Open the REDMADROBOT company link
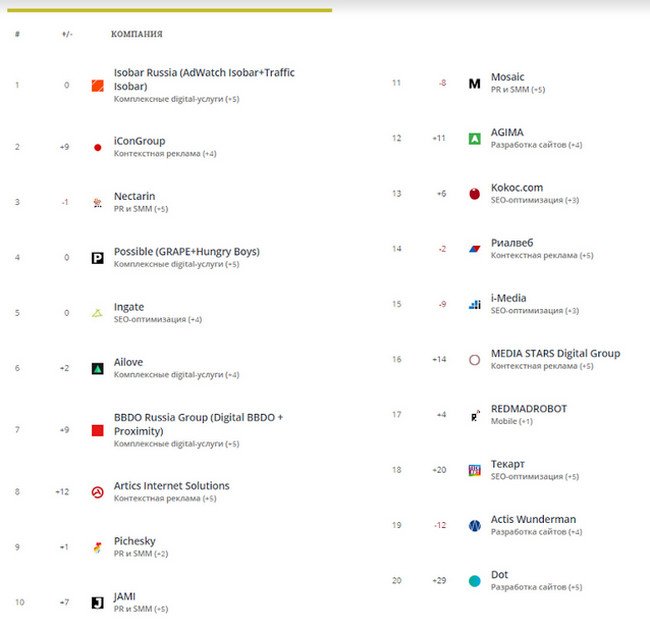 (x=529, y=409)
